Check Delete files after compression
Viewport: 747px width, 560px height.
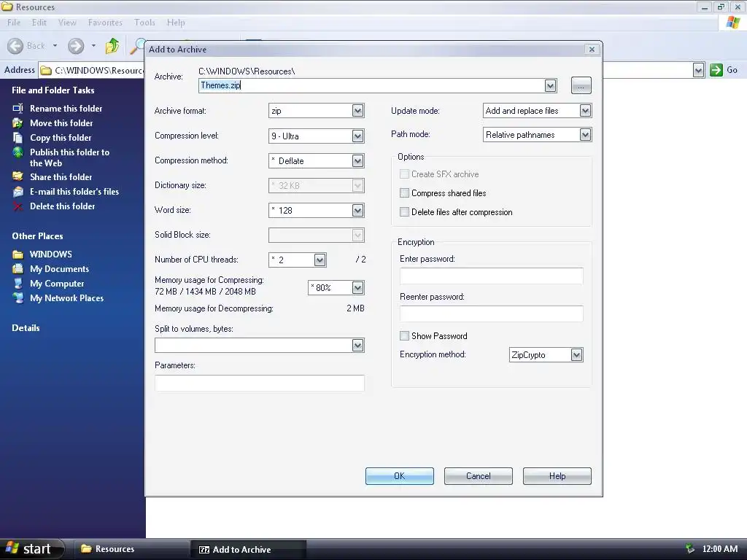point(404,212)
